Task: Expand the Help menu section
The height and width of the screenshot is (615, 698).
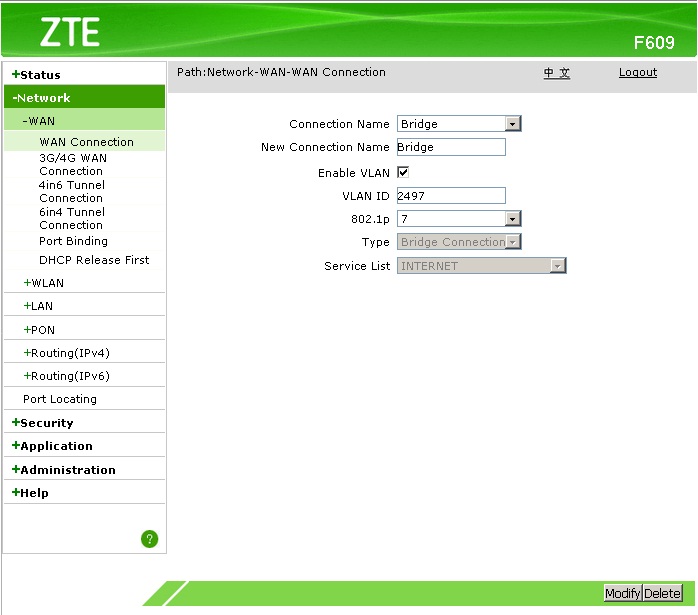Action: pyautogui.click(x=30, y=493)
